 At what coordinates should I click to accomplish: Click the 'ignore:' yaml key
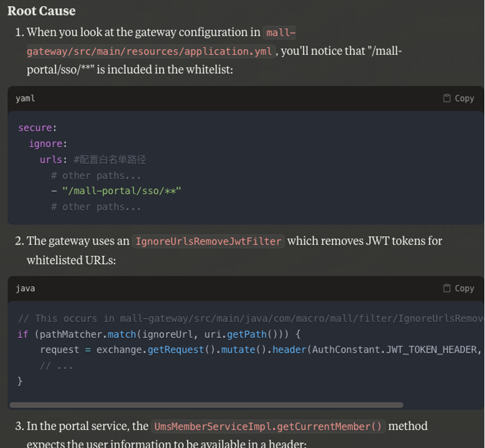(48, 144)
